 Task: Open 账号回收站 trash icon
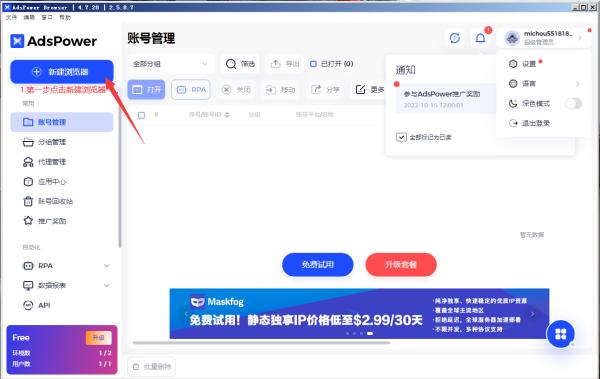point(28,201)
